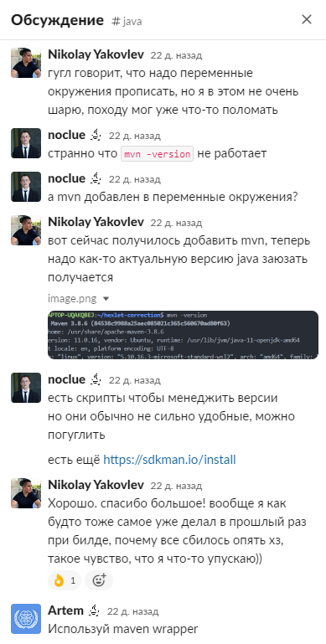The width and height of the screenshot is (326, 644).
Task: Click the mvn -version code snippet
Action: (157, 154)
